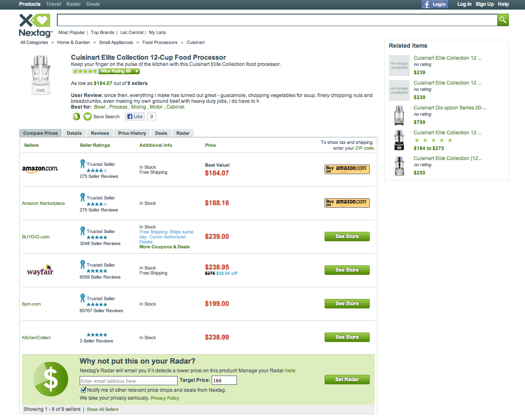525x420 pixels.
Task: Click the Facebook Login icon button
Action: (435, 4)
